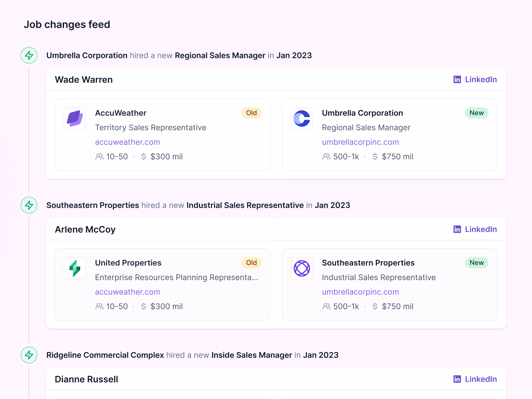Open the United Properties green logo

coord(75,268)
